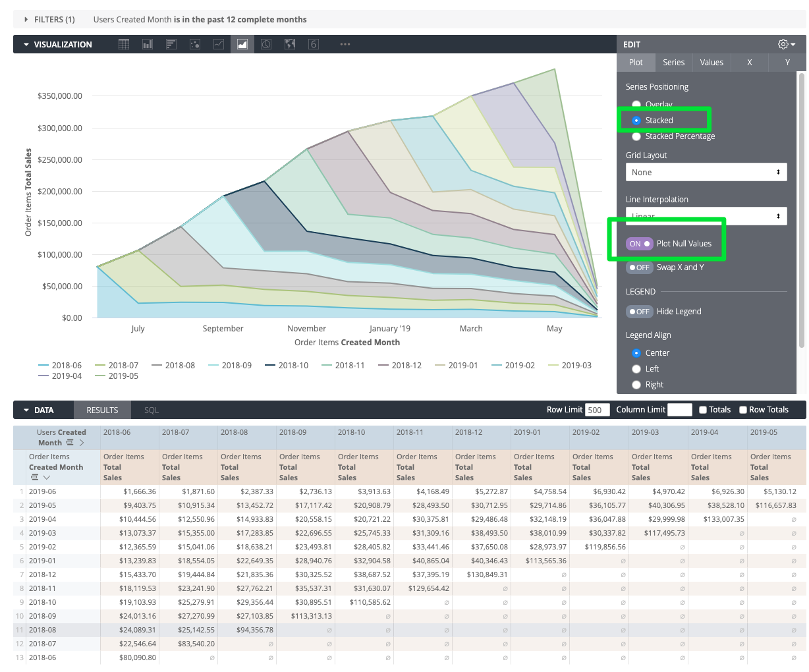Toggle Hide Legend switch
The height and width of the screenshot is (672, 809).
click(x=639, y=312)
